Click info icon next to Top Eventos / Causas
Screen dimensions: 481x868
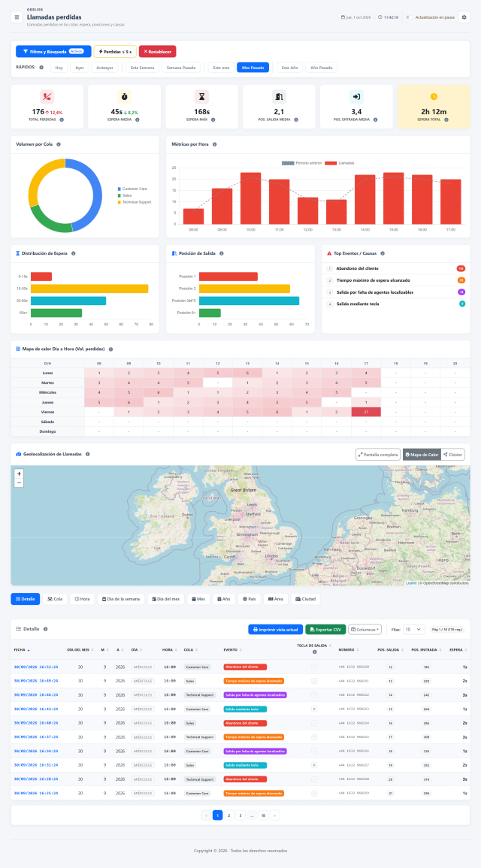(x=383, y=253)
